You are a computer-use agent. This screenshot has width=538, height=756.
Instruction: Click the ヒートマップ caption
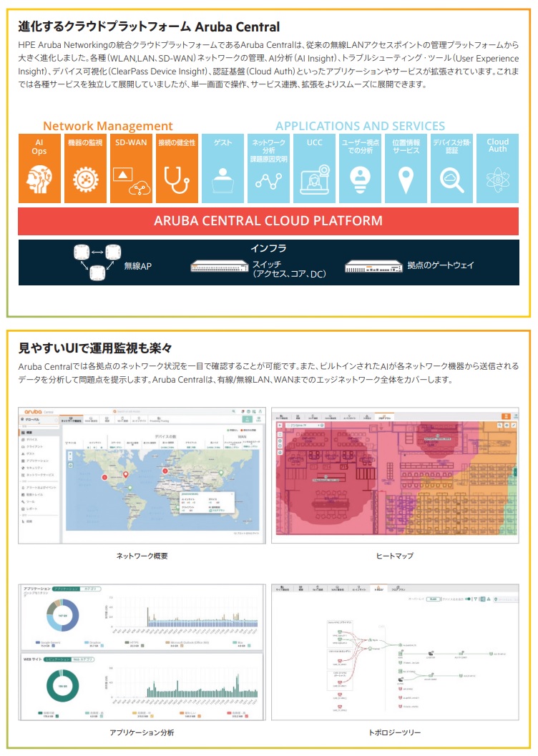coord(395,556)
